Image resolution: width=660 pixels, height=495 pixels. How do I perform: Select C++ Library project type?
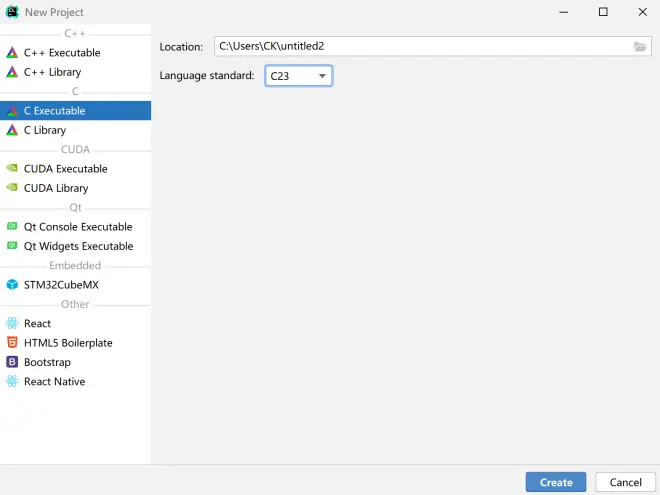(75, 72)
